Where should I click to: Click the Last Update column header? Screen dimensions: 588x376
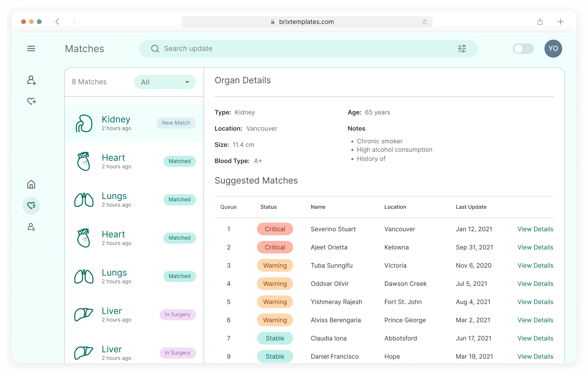(471, 207)
